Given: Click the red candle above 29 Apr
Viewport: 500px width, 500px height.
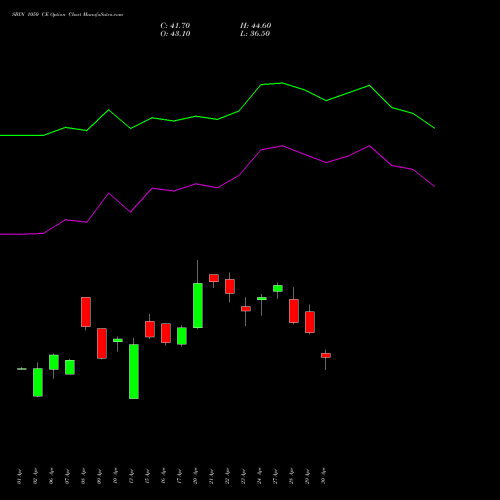Looking at the screenshot, I should (310, 322).
